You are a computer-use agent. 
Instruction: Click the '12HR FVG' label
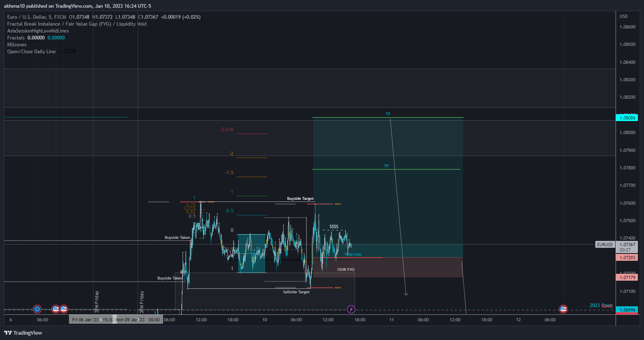tap(346, 270)
